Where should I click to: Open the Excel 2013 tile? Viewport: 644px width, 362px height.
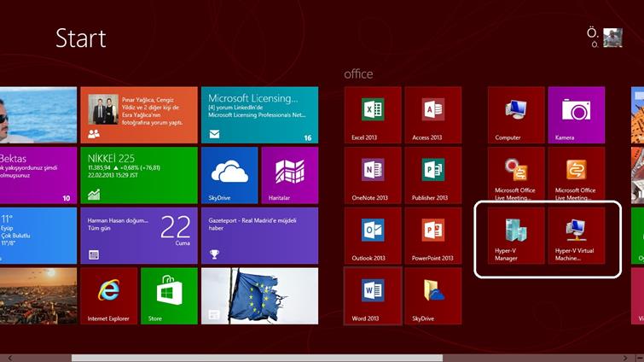tap(373, 115)
